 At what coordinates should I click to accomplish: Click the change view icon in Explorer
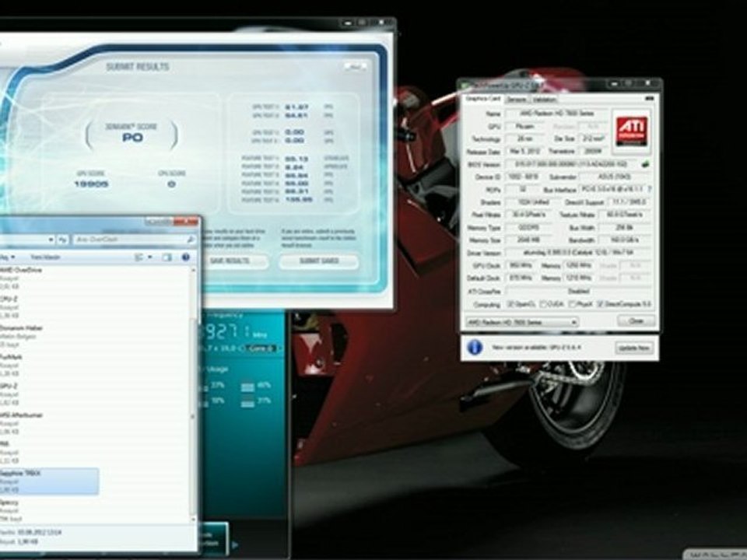point(139,257)
